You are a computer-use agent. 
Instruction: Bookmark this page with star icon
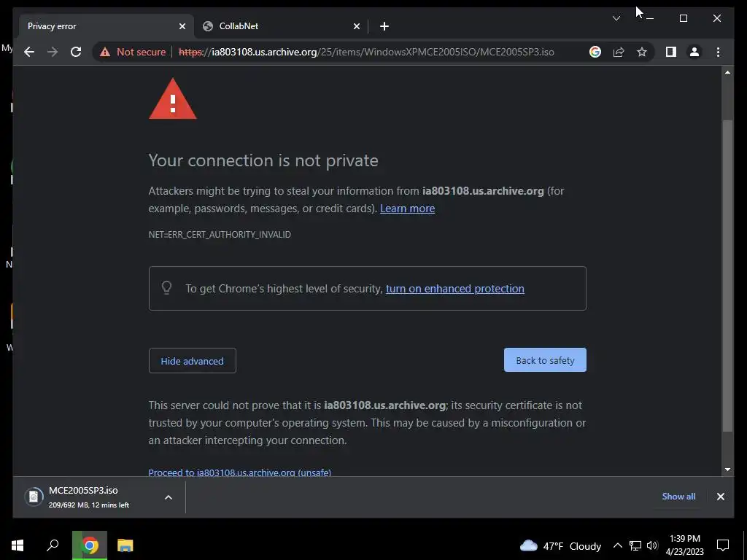point(642,52)
